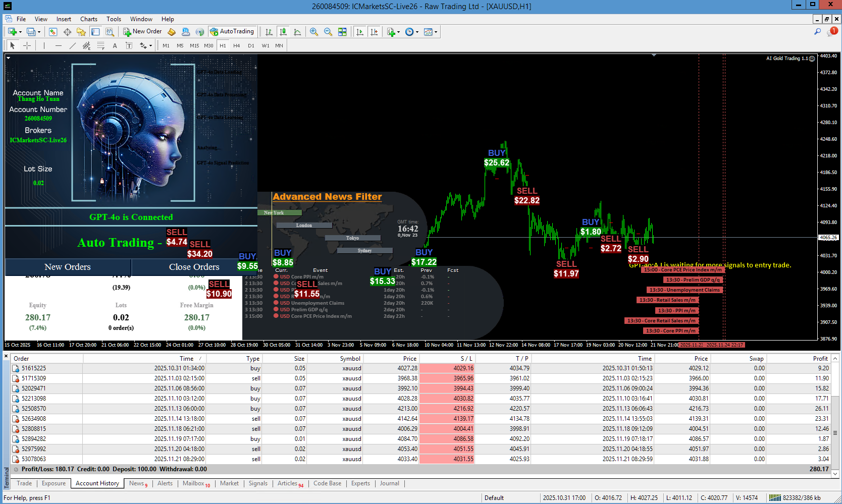
Task: Switch timeframe to H4
Action: tap(237, 45)
